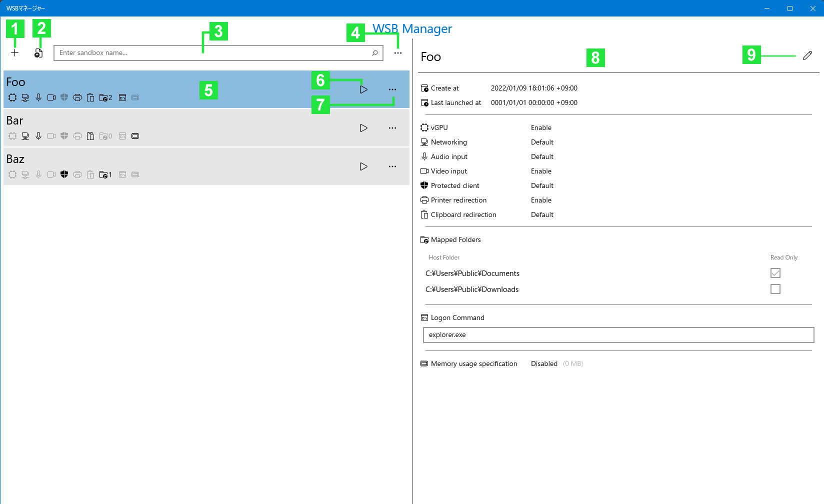Click the Networking detail label

[449, 142]
